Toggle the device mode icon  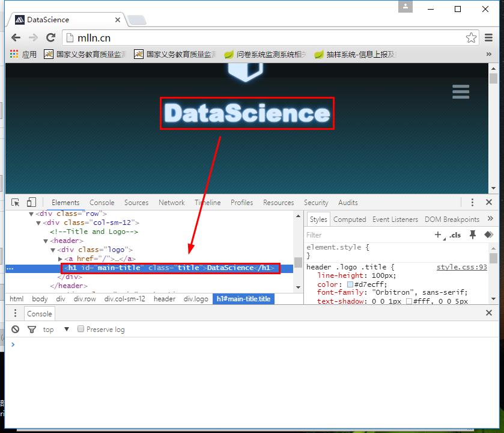click(x=31, y=202)
